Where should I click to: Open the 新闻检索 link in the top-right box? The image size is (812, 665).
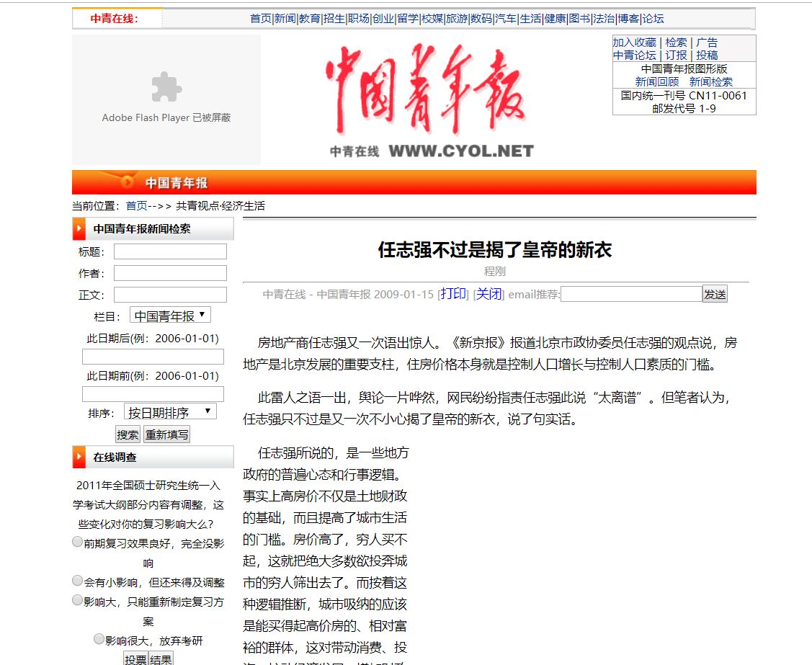(x=710, y=82)
